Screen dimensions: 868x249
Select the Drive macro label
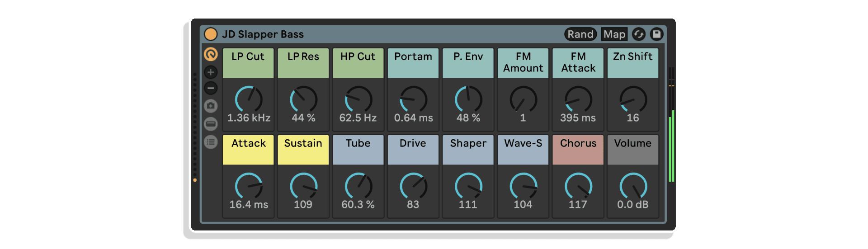(x=413, y=150)
